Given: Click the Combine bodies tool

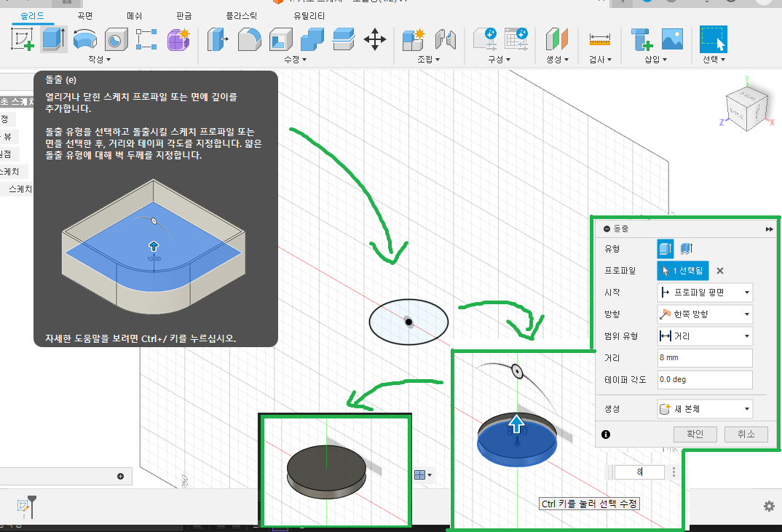Looking at the screenshot, I should tap(312, 39).
